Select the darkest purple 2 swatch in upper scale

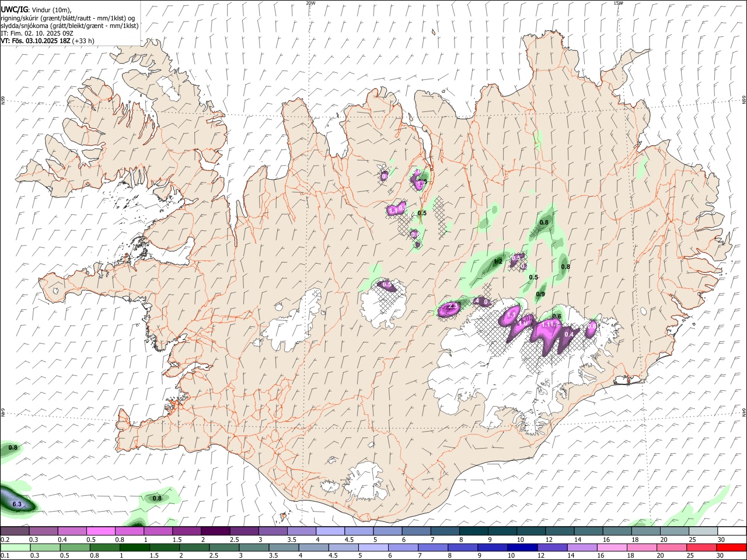[x=215, y=531]
